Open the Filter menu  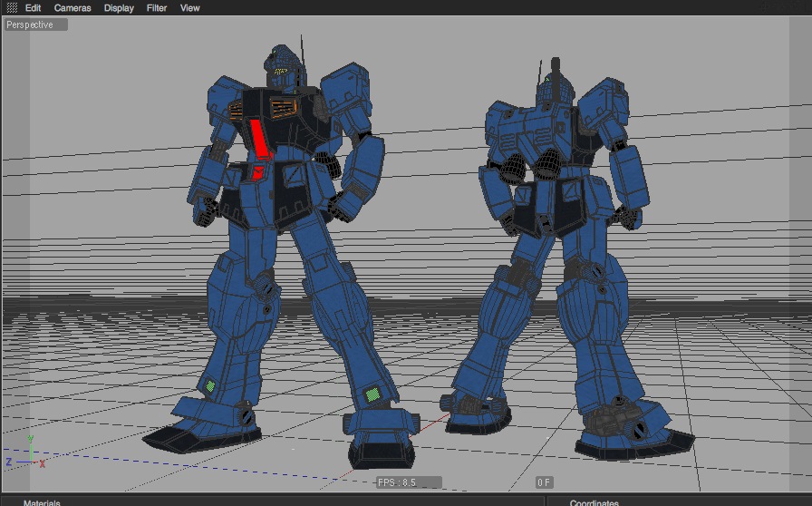coord(157,8)
